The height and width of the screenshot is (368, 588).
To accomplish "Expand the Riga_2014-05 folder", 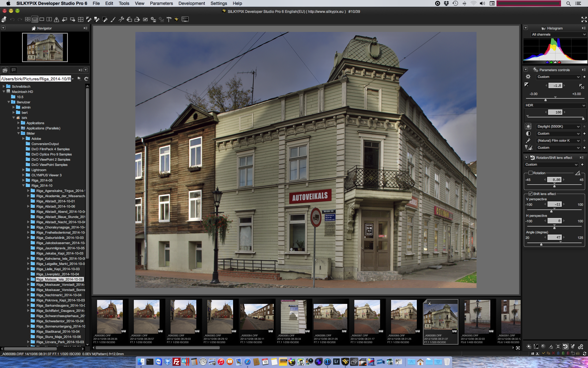I will coord(23,180).
